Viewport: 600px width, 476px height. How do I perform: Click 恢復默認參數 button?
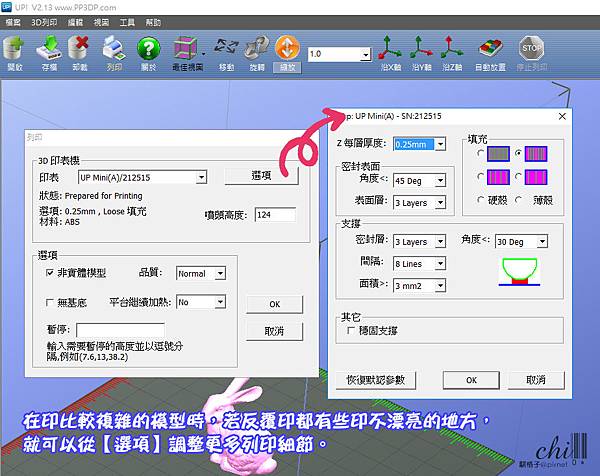click(x=376, y=380)
